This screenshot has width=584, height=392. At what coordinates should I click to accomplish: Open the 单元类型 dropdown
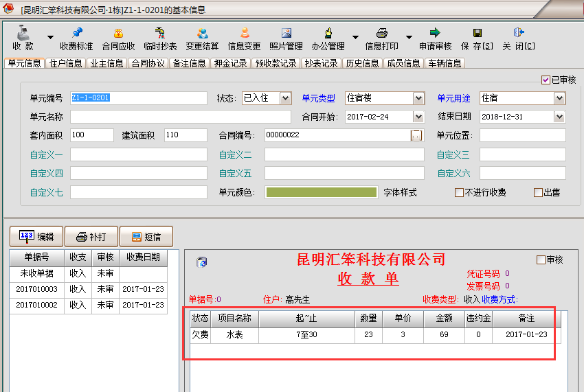(418, 98)
